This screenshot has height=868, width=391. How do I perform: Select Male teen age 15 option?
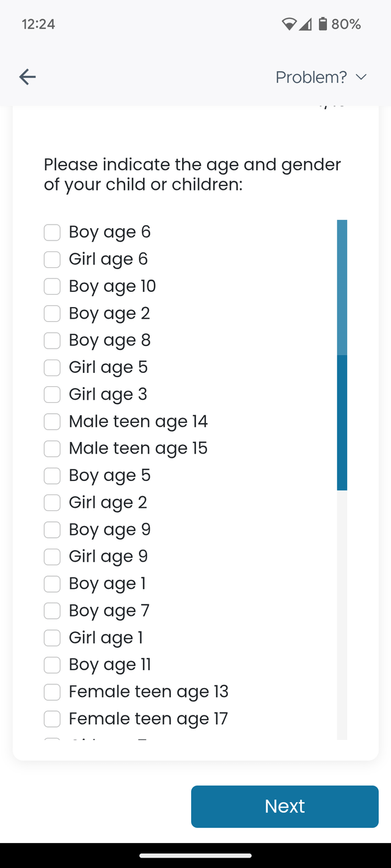pyautogui.click(x=52, y=448)
